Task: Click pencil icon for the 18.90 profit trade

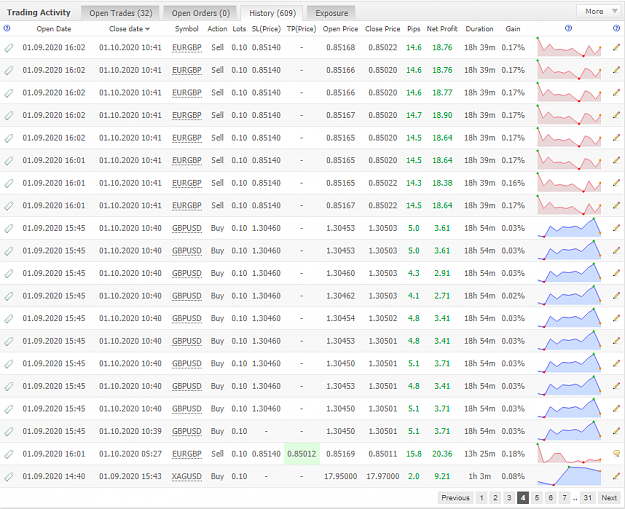Action: (616, 115)
